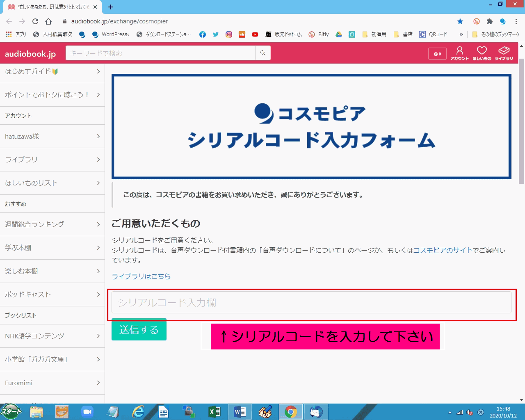Open the アカウント icon in header

(459, 53)
